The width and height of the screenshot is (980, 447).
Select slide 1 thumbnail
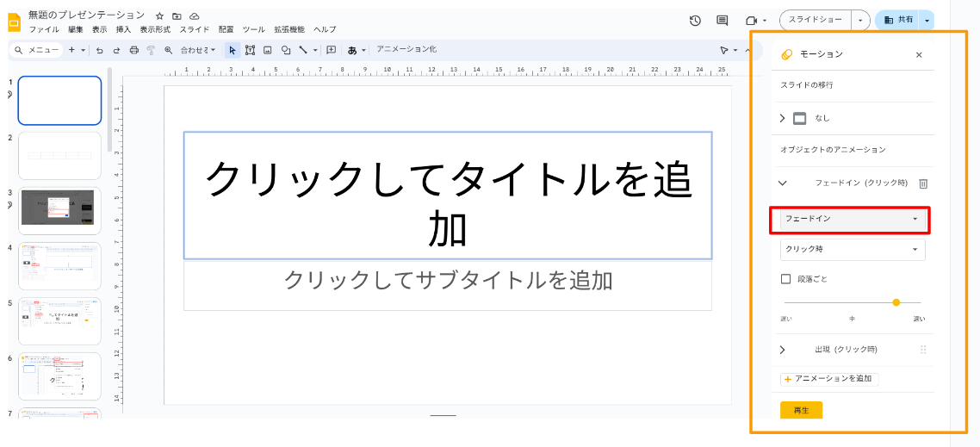[x=59, y=100]
